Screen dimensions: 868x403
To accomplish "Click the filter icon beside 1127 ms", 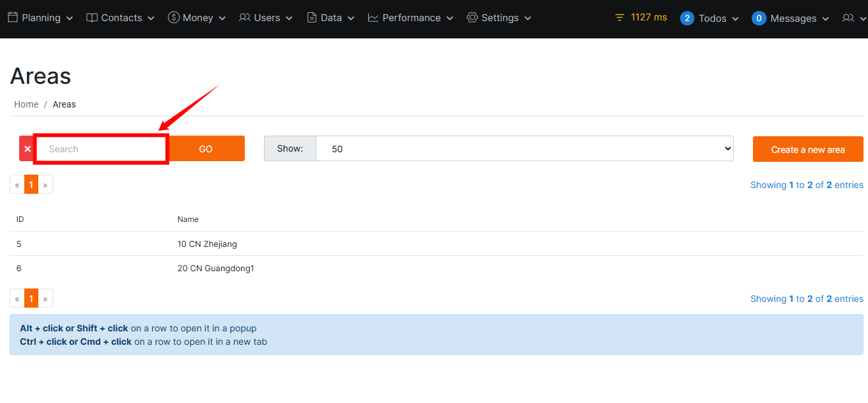I will [619, 18].
